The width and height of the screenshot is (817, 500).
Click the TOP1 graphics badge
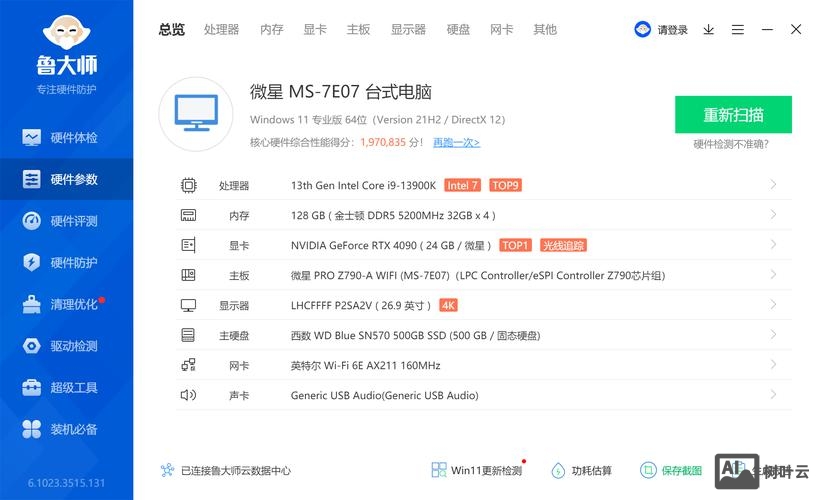coord(515,245)
